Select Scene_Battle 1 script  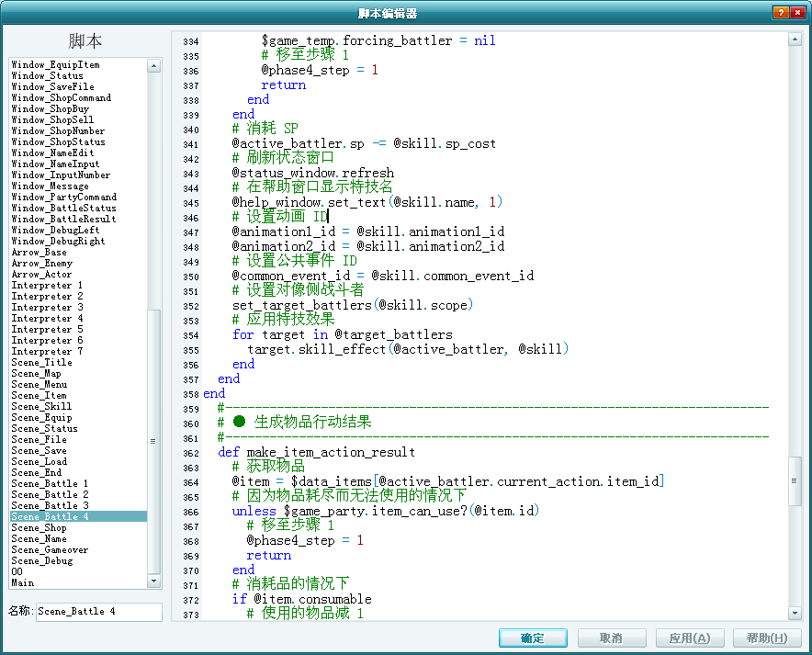[50, 483]
